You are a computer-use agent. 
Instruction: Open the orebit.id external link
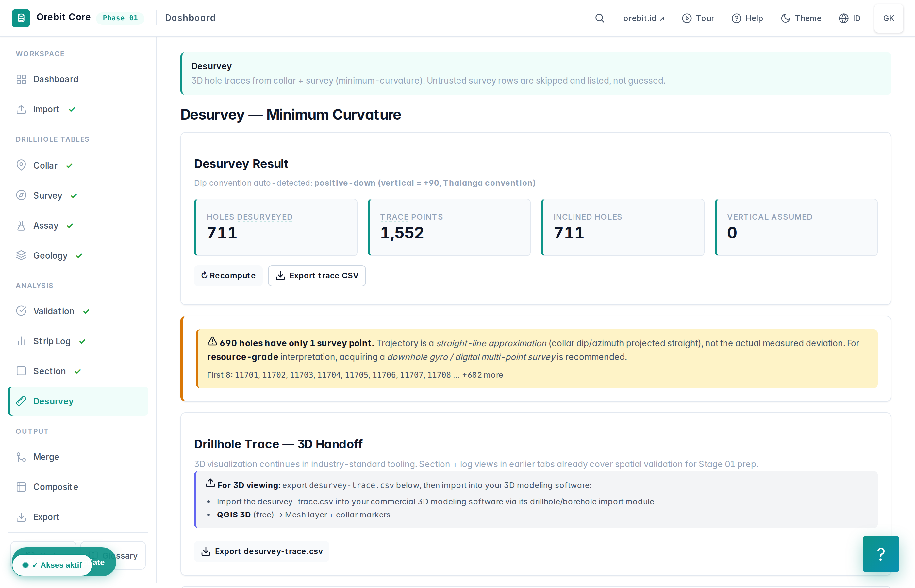644,18
